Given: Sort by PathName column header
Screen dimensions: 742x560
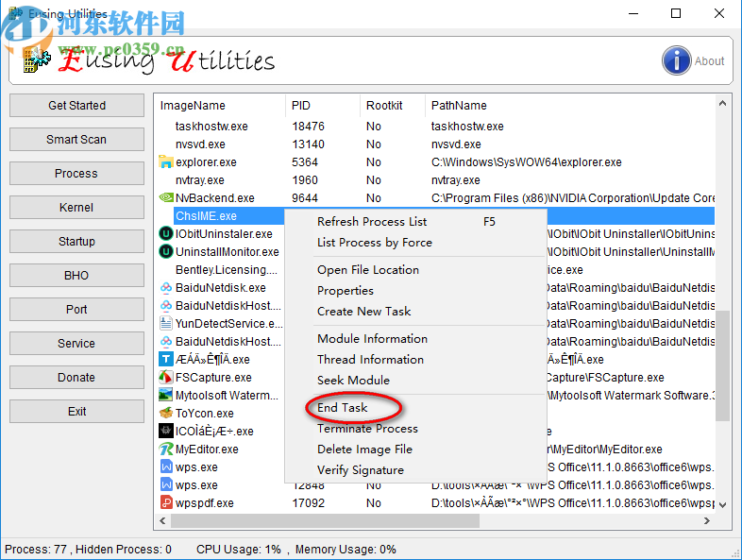Looking at the screenshot, I should 570,105.
